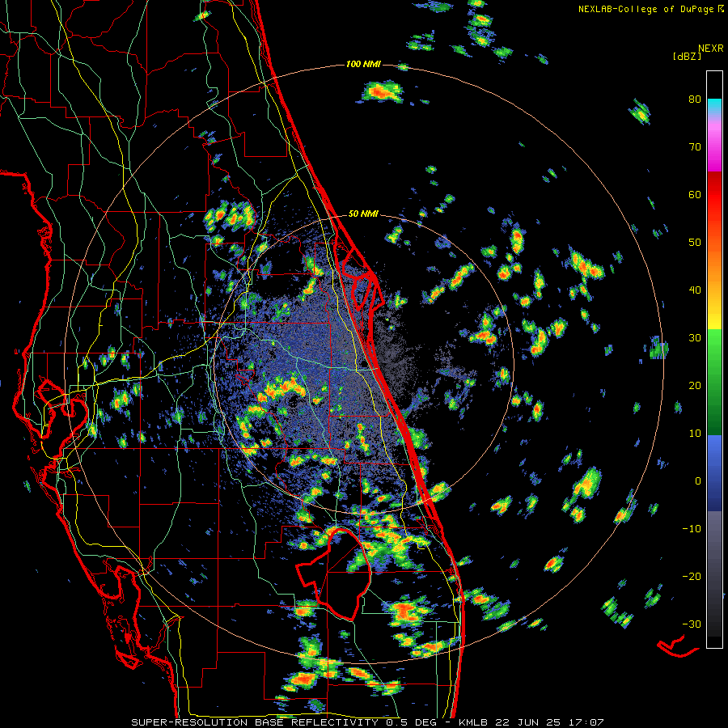The width and height of the screenshot is (728, 728).
Task: Click the 50 value on dBZ scale
Action: 695,243
